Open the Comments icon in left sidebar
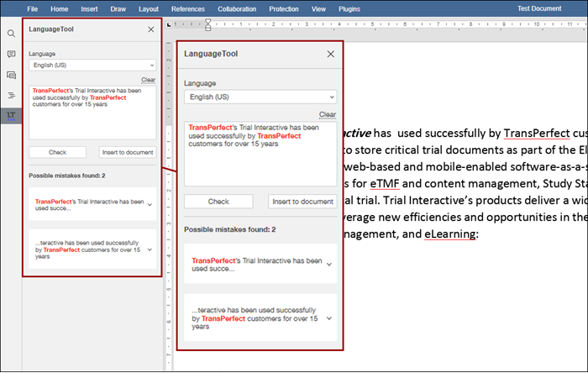This screenshot has width=588, height=373. pyautogui.click(x=11, y=54)
